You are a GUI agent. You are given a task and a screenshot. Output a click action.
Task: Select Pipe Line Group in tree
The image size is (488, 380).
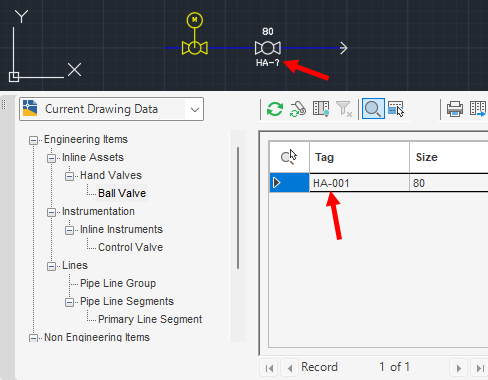[x=118, y=283]
